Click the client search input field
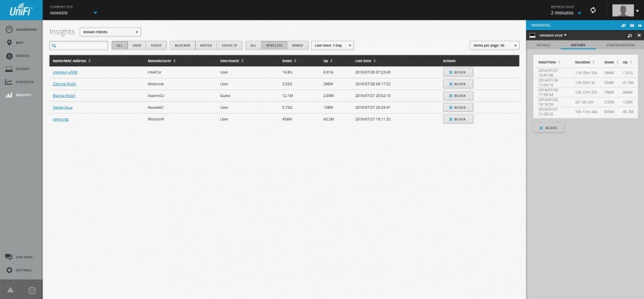 [x=79, y=46]
